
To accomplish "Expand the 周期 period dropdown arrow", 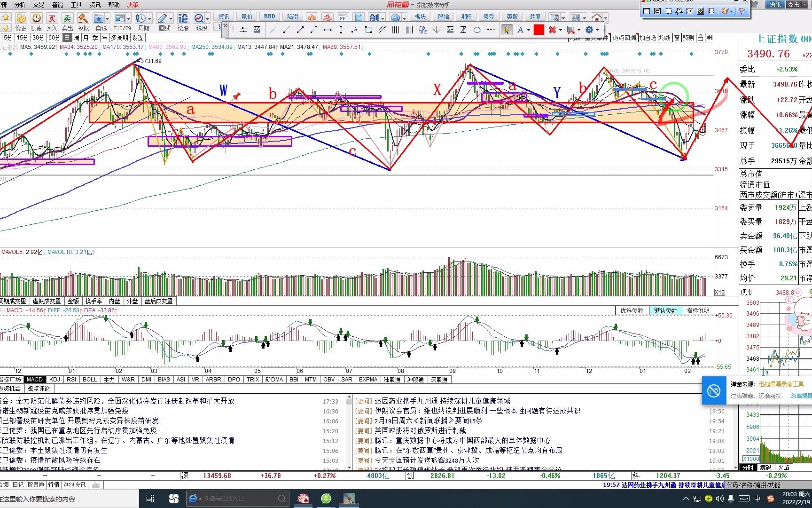I will pyautogui.click(x=149, y=19).
